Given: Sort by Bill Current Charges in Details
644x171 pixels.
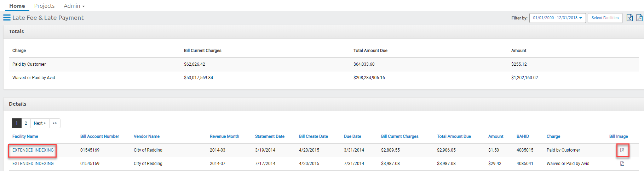Looking at the screenshot, I should click(399, 136).
